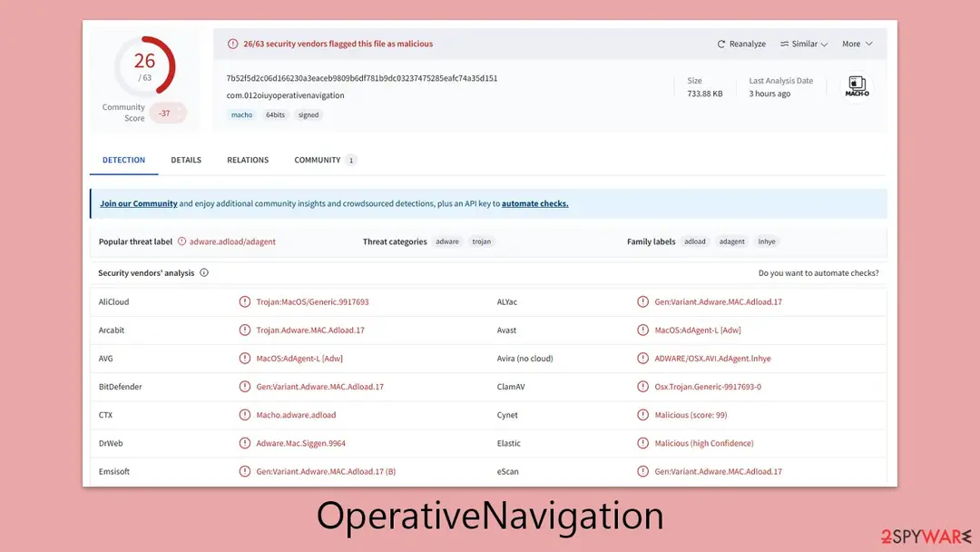Click the alert icon in ClamAV row

tap(642, 387)
